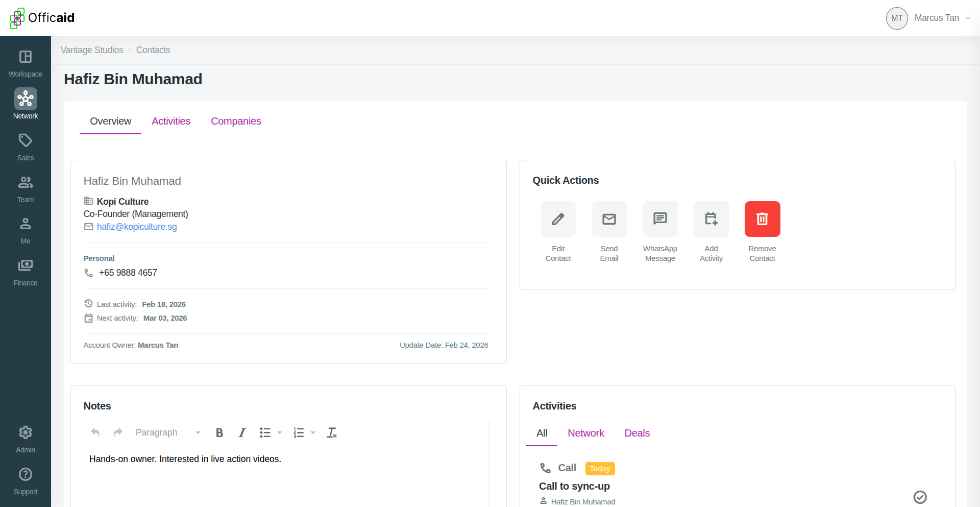The height and width of the screenshot is (507, 980).
Task: Open the Send Email quick action
Action: (609, 219)
